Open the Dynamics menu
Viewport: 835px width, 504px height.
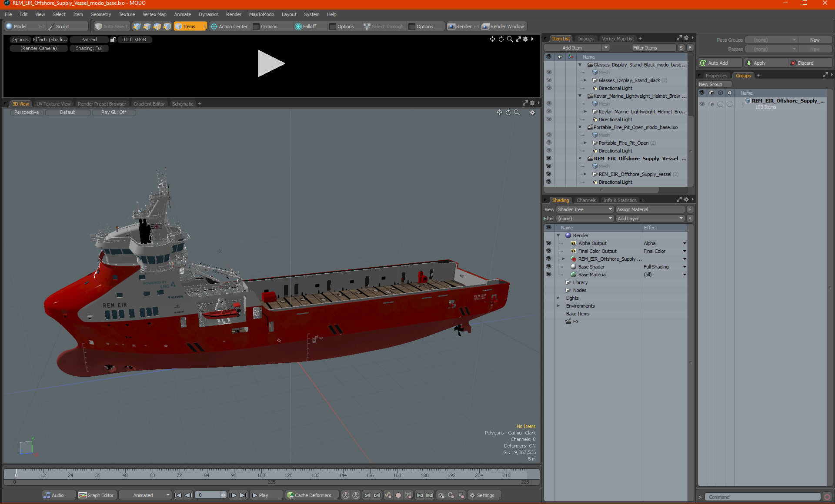pyautogui.click(x=208, y=14)
